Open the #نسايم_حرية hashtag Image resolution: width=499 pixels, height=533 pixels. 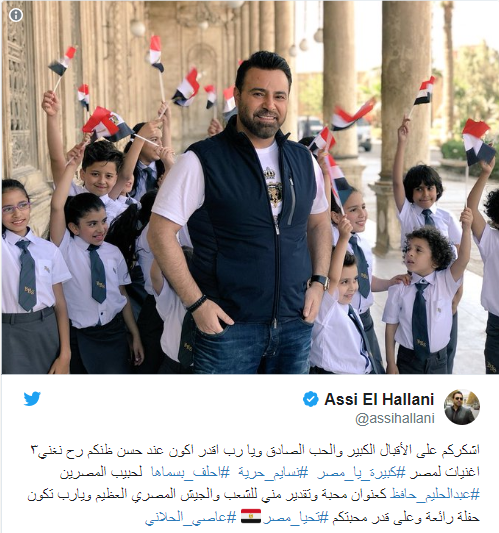273,472
